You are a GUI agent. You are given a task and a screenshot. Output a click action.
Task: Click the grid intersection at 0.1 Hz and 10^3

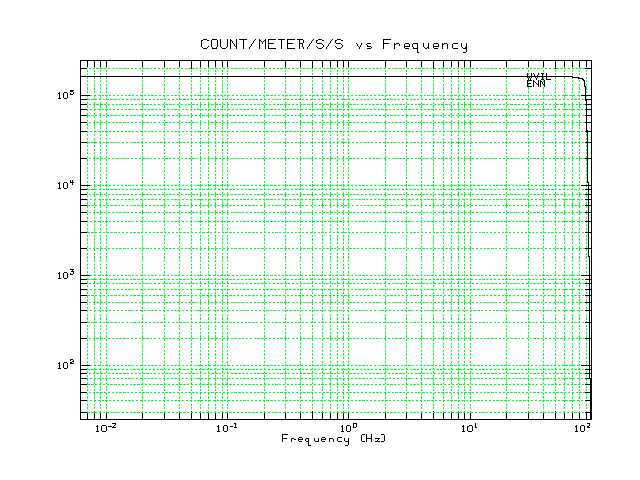[x=226, y=276]
